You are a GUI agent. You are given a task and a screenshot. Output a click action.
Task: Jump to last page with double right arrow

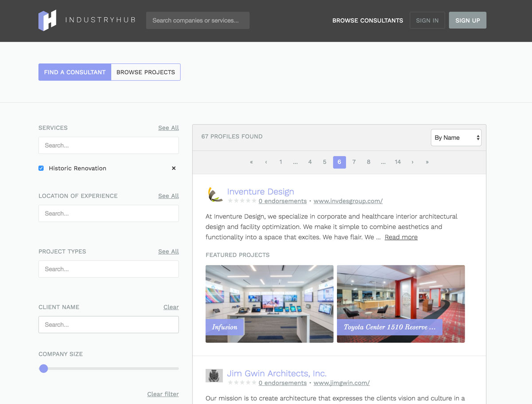427,162
